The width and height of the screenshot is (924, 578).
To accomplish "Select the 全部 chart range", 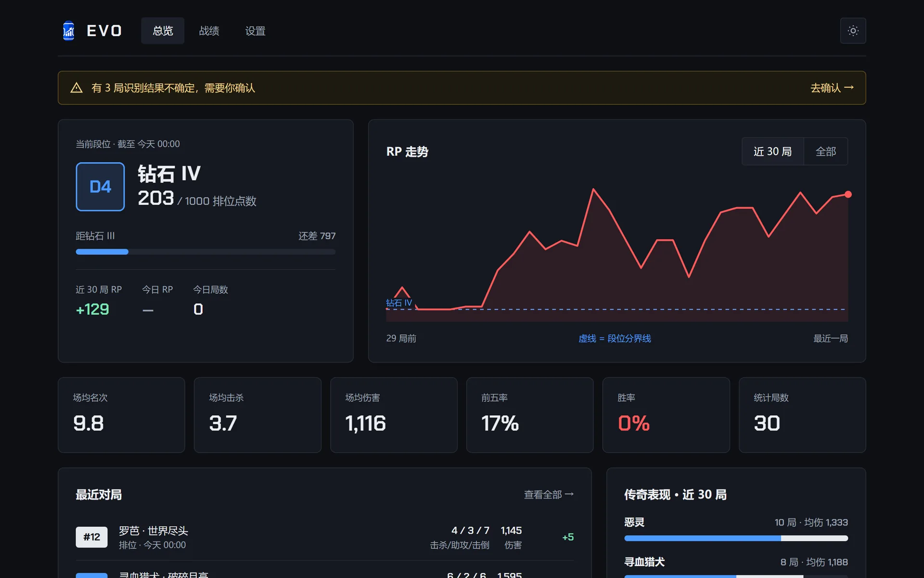I will (x=826, y=152).
